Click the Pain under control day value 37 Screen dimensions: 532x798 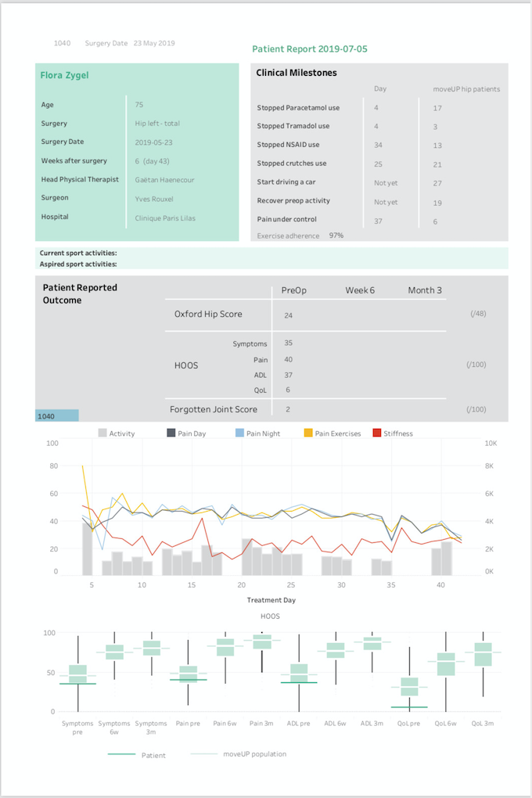point(378,221)
